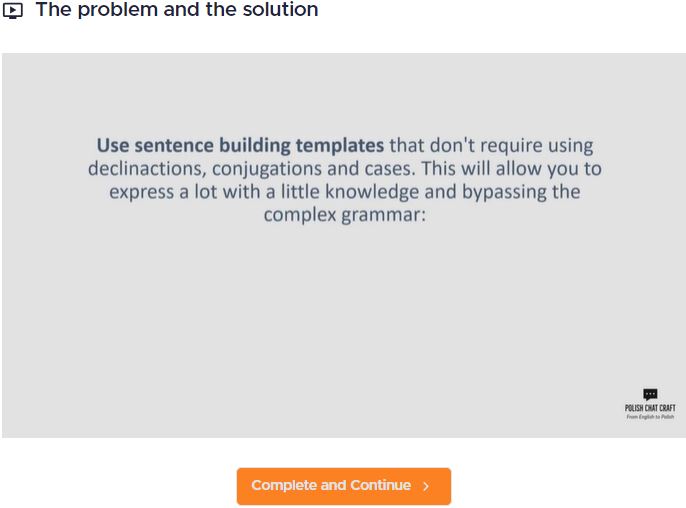This screenshot has height=508, width=686.
Task: Click the bold "Use sentence building templates" text
Action: 240,146
